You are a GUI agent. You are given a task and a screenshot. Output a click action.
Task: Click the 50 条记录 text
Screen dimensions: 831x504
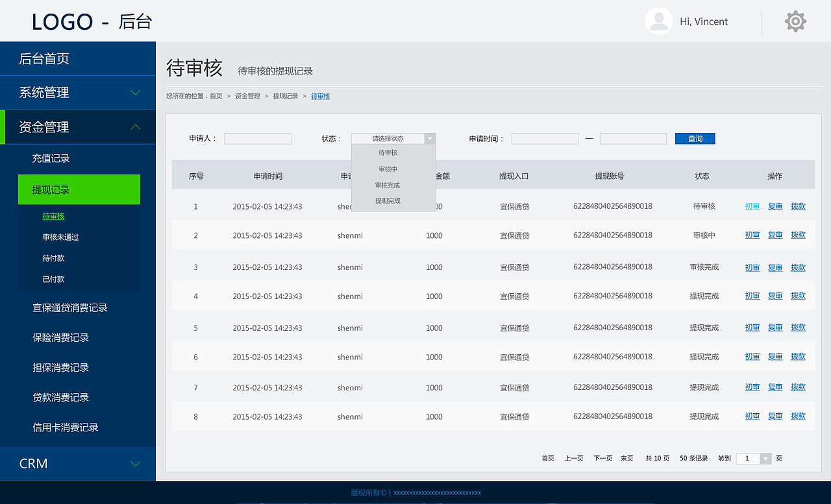[x=694, y=459]
